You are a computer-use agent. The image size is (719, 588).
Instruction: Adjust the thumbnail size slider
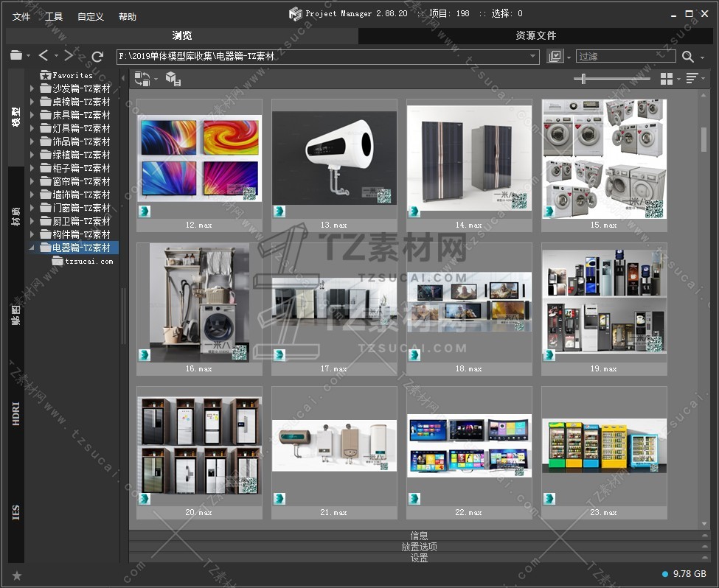tap(583, 79)
